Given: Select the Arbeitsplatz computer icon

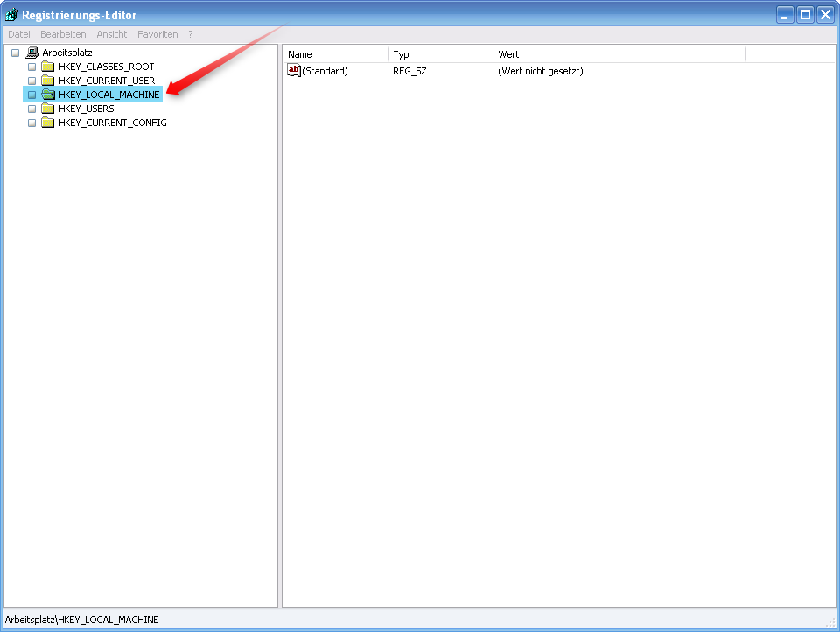Looking at the screenshot, I should click(31, 52).
